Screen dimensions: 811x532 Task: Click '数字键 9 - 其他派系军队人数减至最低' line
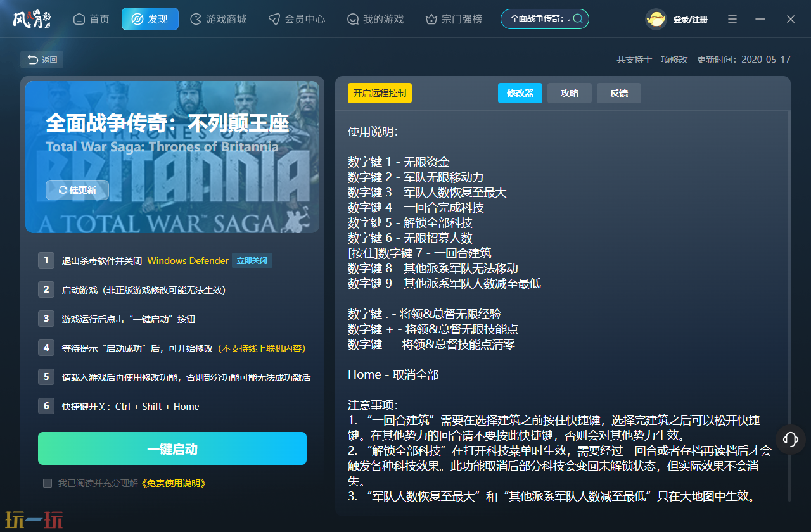pyautogui.click(x=444, y=284)
